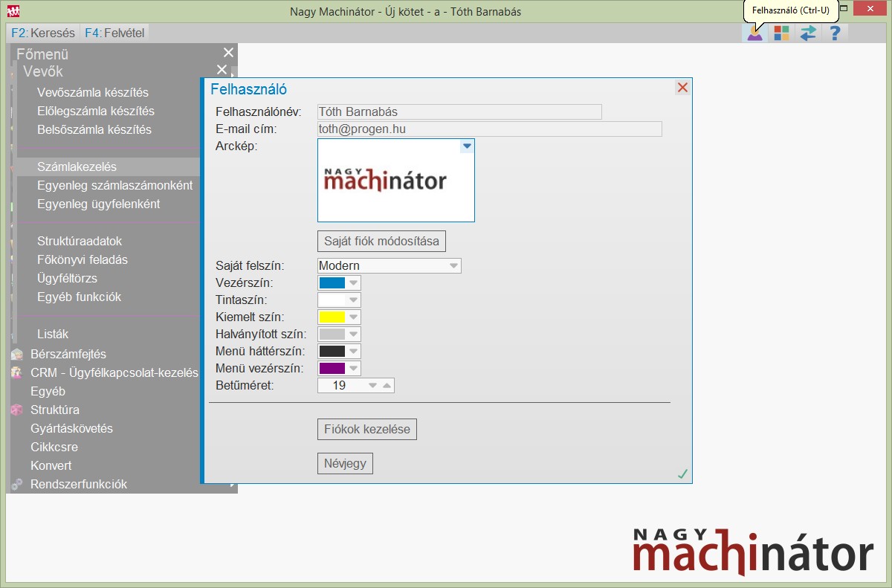Click the dark Menü háttérszín swatch
The height and width of the screenshot is (588, 892).
coord(332,352)
